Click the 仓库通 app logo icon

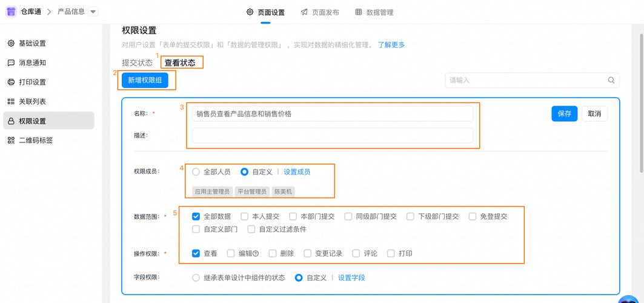(x=11, y=12)
